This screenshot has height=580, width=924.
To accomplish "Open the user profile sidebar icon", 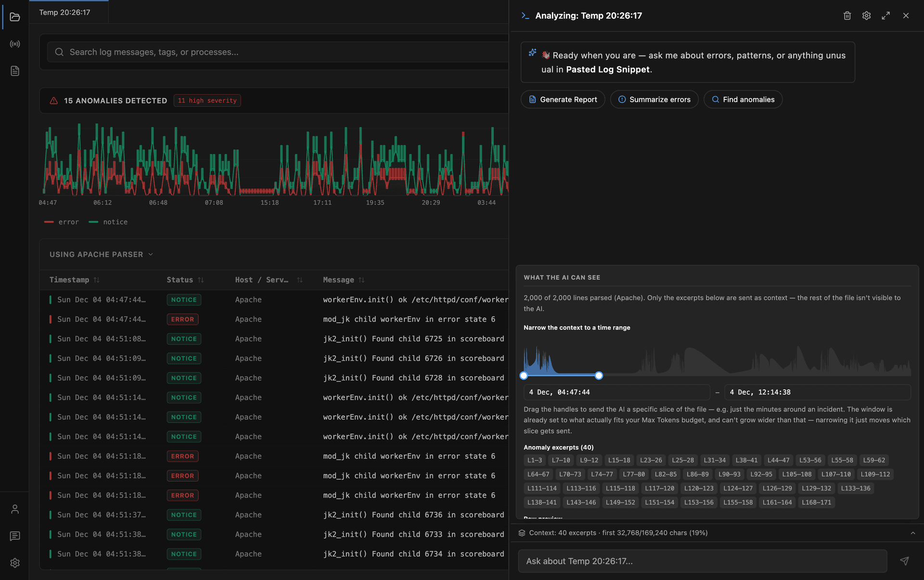I will click(15, 509).
